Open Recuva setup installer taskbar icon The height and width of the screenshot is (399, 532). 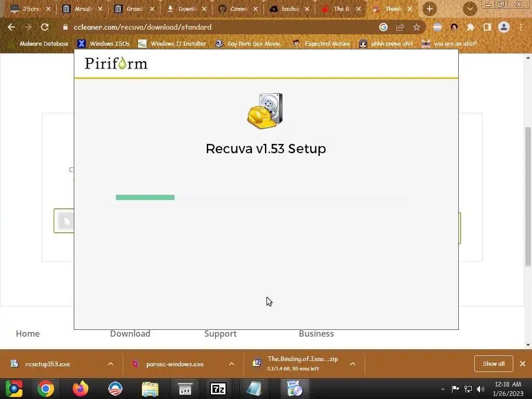click(x=294, y=389)
